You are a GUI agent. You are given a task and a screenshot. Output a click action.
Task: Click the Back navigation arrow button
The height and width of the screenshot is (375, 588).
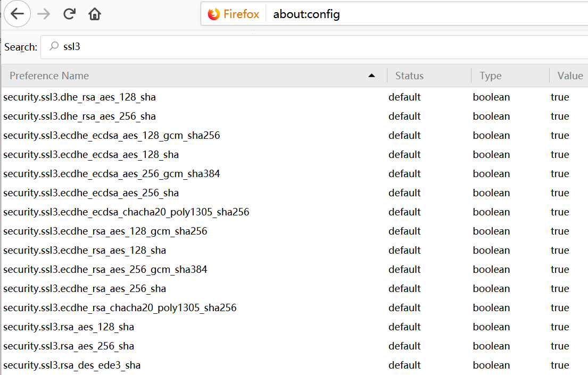pos(17,14)
